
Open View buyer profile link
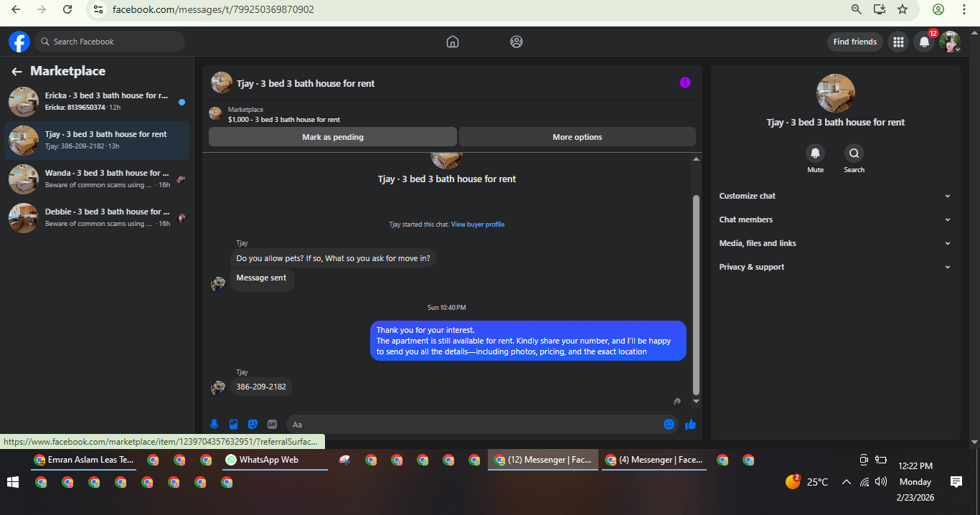pyautogui.click(x=478, y=225)
